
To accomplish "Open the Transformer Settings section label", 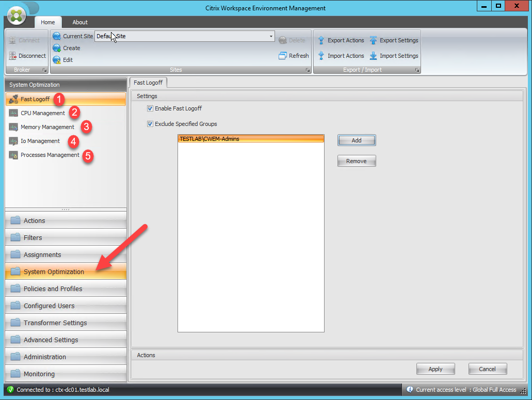I will [55, 323].
